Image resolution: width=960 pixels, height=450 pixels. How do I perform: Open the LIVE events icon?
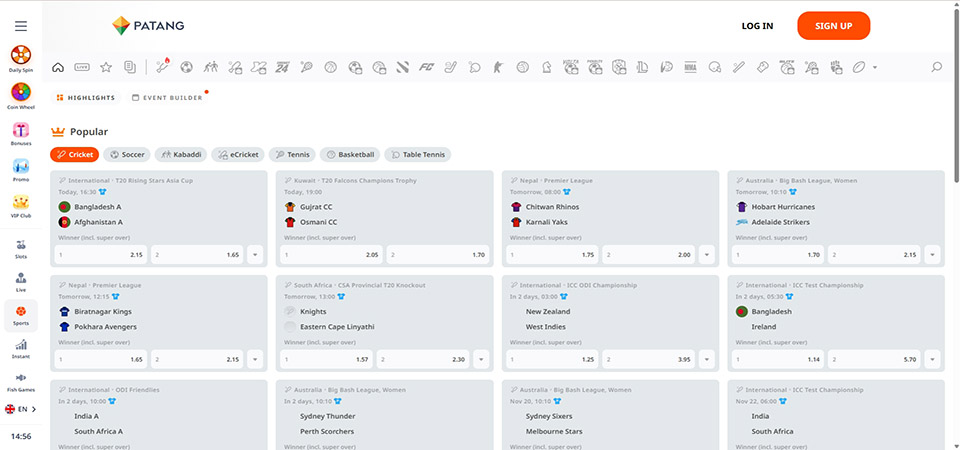(x=82, y=67)
